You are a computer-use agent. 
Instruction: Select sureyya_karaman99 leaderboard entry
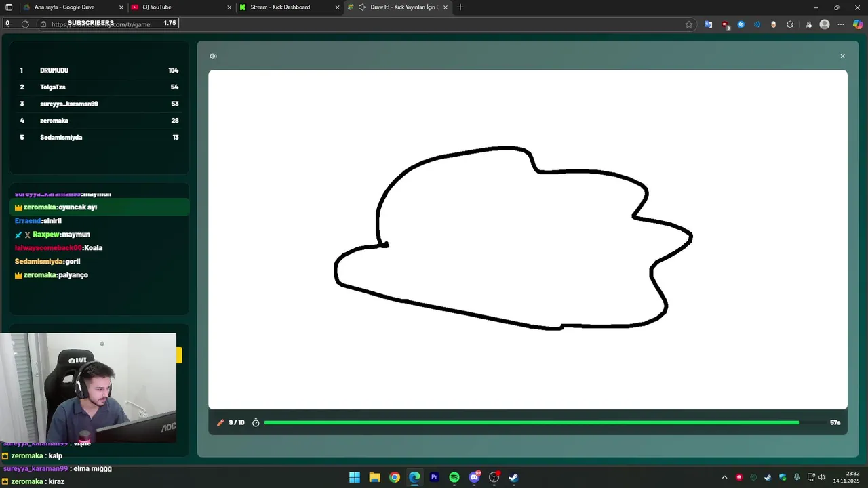99,104
